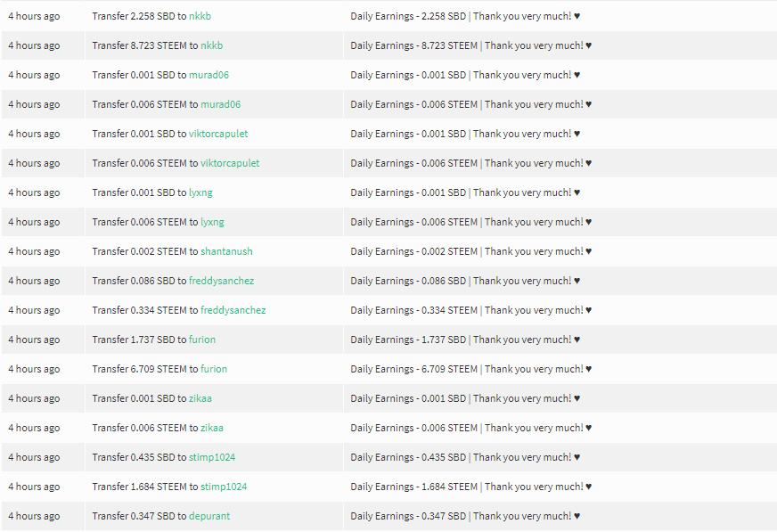
Task: Open stimp1024 link in 0.435 SBD transfer
Action: [212, 457]
